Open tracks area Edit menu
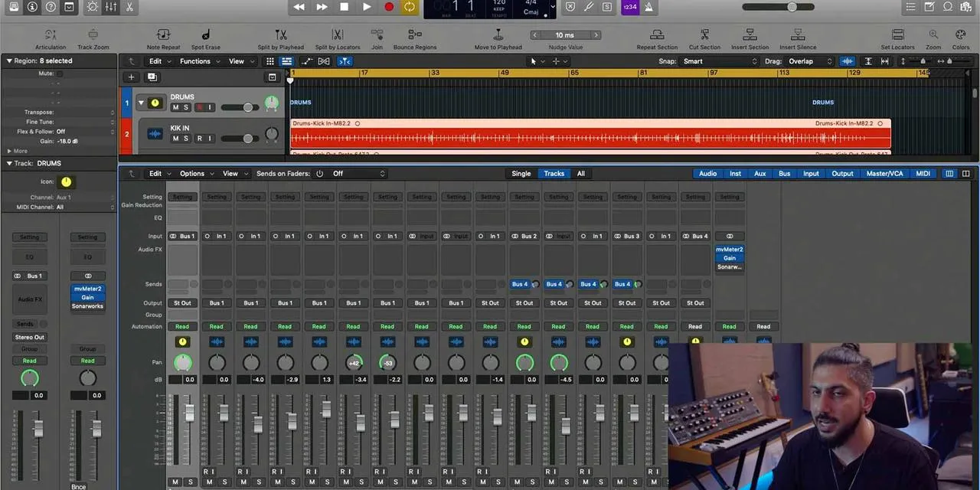This screenshot has width=980, height=490. coord(159,61)
